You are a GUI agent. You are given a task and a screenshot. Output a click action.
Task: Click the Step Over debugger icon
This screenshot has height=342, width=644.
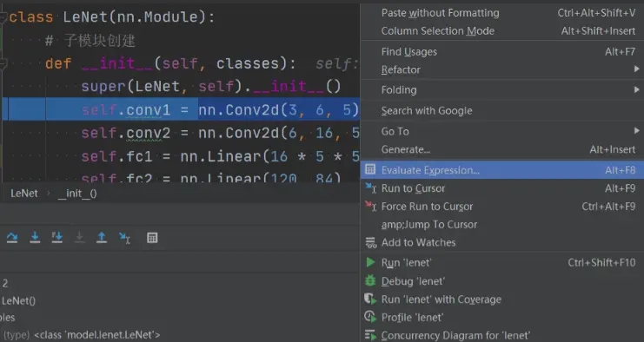12,238
